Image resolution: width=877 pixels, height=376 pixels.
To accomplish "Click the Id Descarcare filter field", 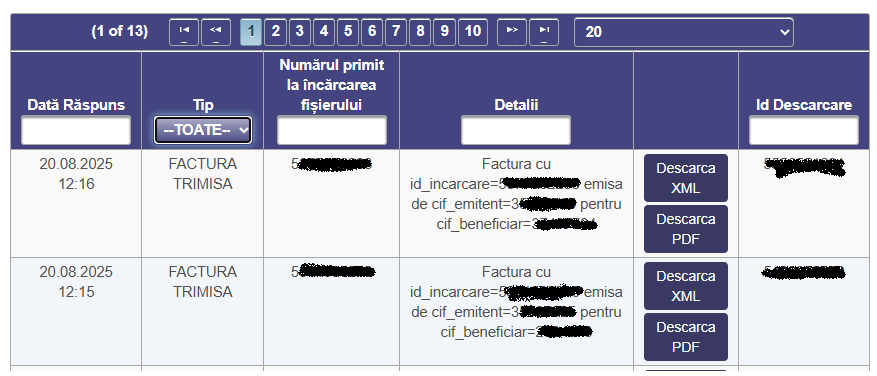I will [804, 130].
